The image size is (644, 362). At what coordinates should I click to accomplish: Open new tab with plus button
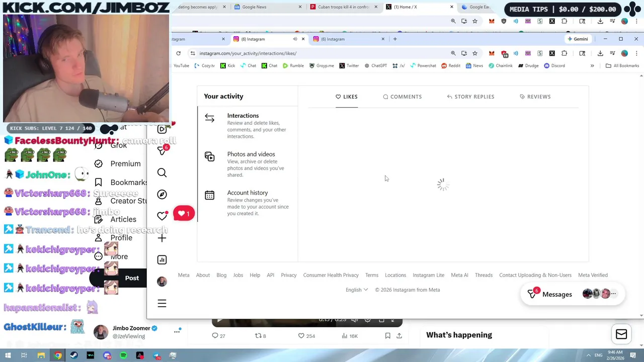coord(395,39)
